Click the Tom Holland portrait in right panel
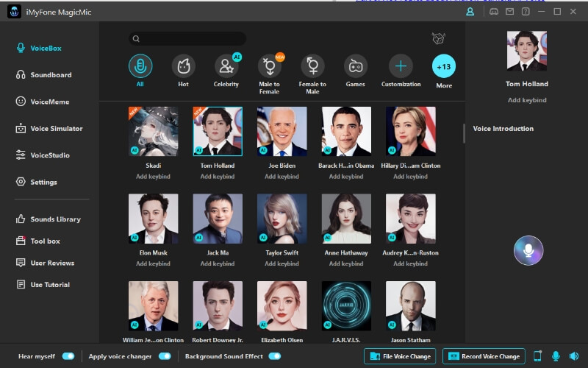The image size is (588, 368). click(526, 51)
